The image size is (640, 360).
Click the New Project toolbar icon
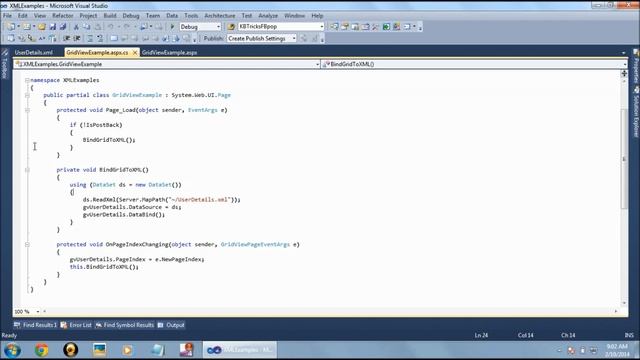coord(11,27)
